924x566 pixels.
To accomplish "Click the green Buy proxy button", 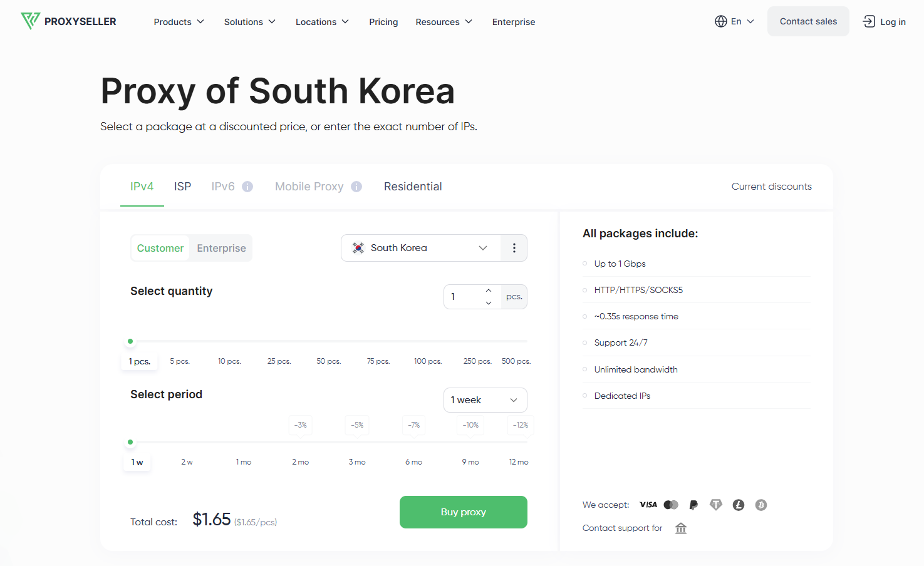I will pyautogui.click(x=464, y=512).
